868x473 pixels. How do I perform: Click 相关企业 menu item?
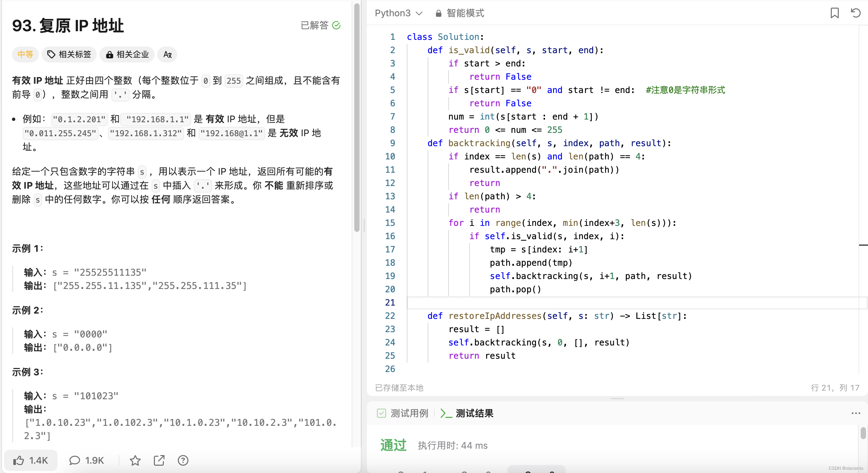tap(128, 54)
